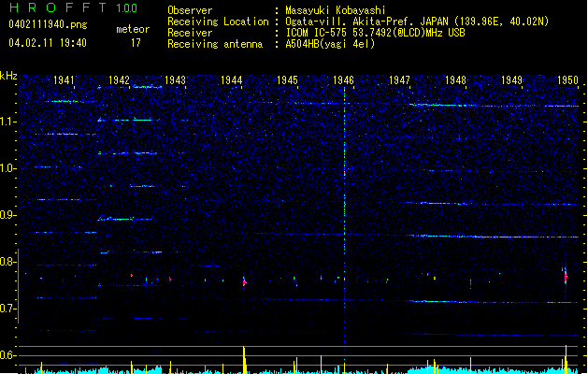The image size is (588, 374).
Task: Click the 0.9 kHz frequency axis label
Action: pos(8,215)
